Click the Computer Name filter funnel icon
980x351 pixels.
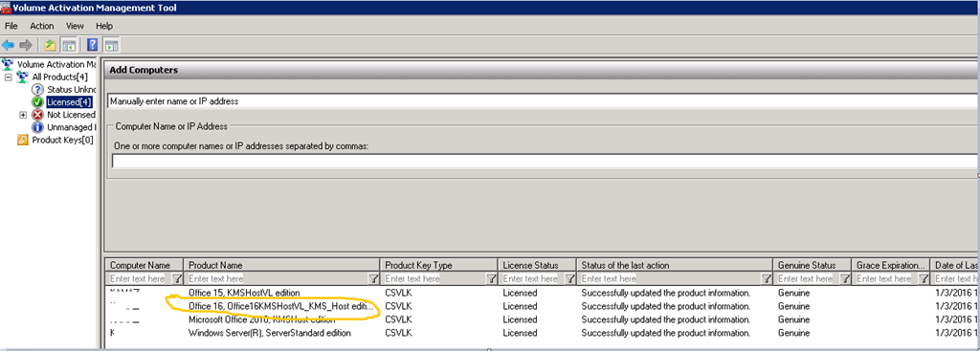(177, 278)
